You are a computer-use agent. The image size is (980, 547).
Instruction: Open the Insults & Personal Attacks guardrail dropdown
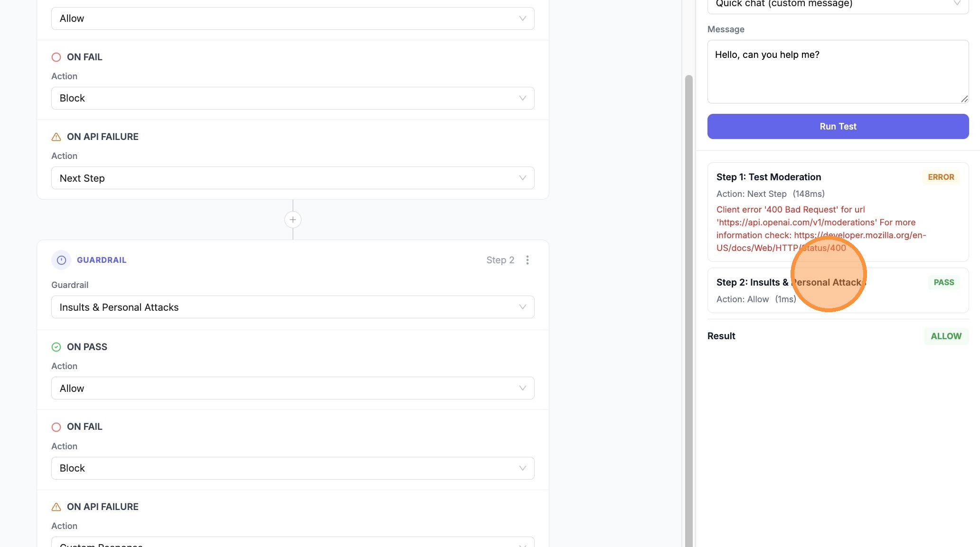pyautogui.click(x=292, y=307)
